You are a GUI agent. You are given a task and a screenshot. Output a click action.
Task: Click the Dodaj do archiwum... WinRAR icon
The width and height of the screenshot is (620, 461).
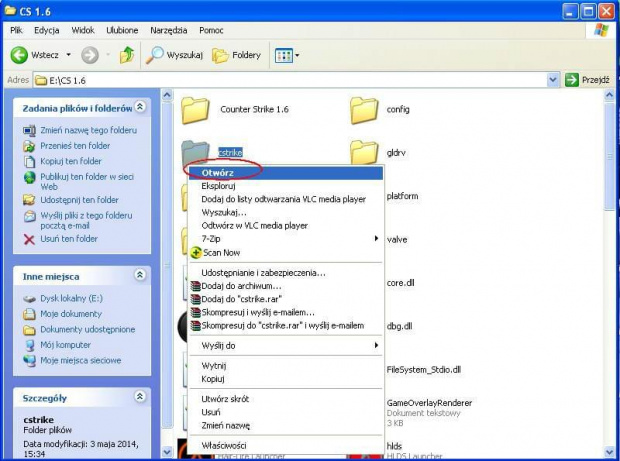[195, 286]
